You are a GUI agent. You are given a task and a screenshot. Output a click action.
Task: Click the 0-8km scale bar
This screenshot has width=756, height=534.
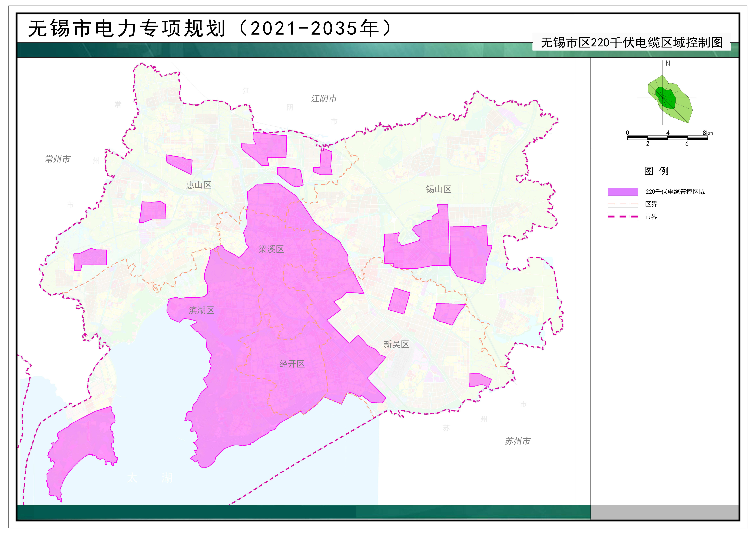click(667, 138)
